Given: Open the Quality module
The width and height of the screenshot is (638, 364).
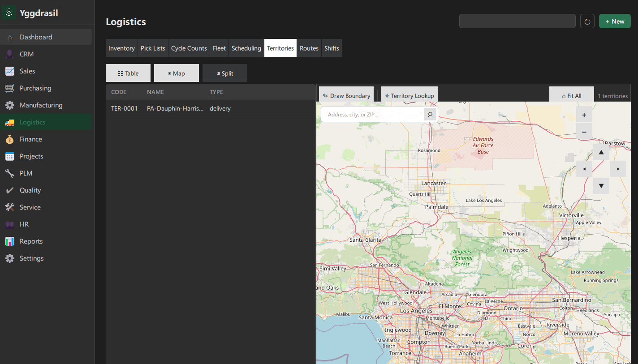Looking at the screenshot, I should [30, 190].
